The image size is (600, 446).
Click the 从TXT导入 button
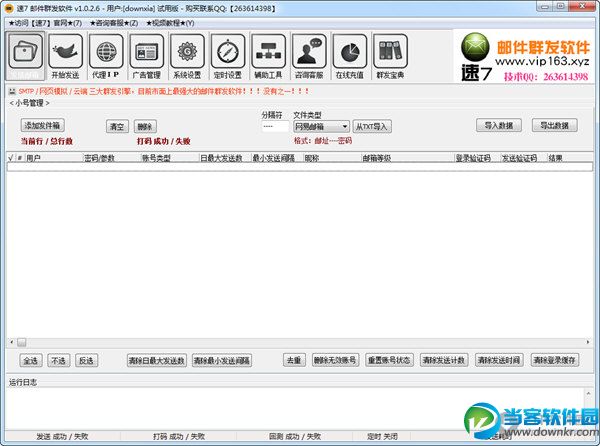click(x=372, y=127)
